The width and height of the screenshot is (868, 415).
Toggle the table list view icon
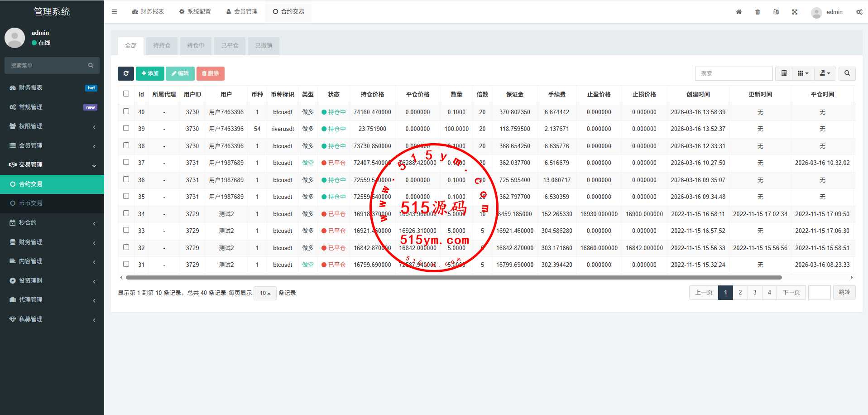784,73
